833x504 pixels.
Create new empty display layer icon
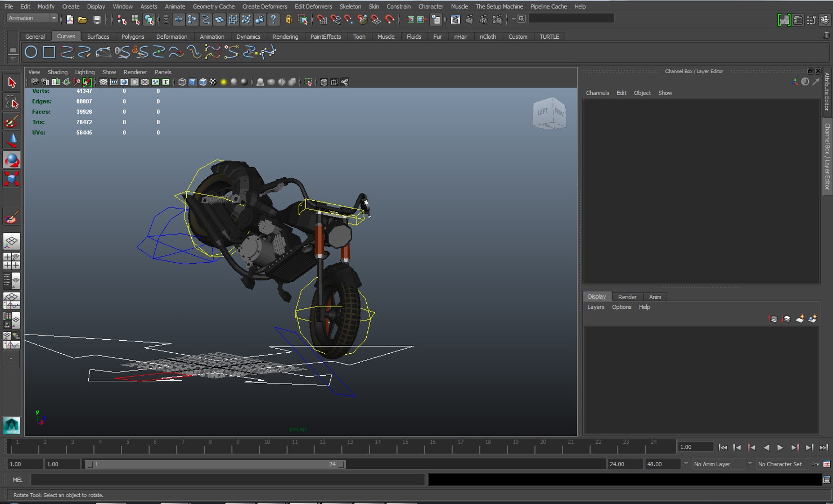coord(800,319)
